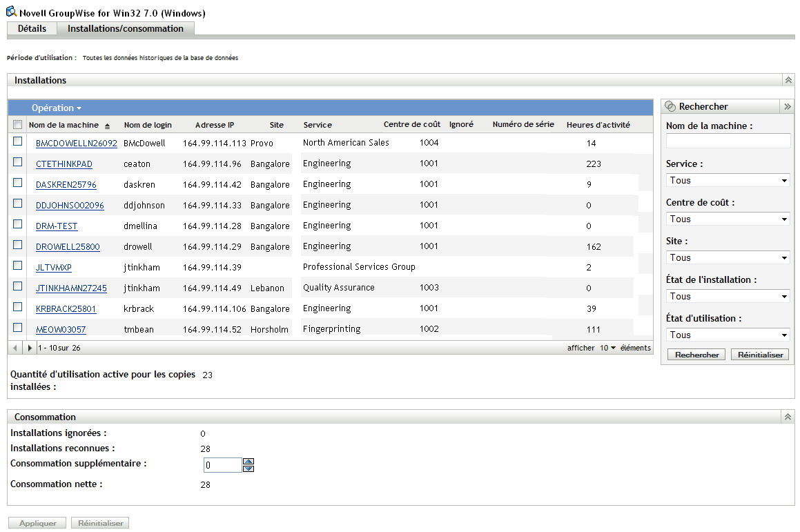This screenshot has height=532, width=800.
Task: Collapse the Rechercher side panel arrows
Action: (x=788, y=106)
